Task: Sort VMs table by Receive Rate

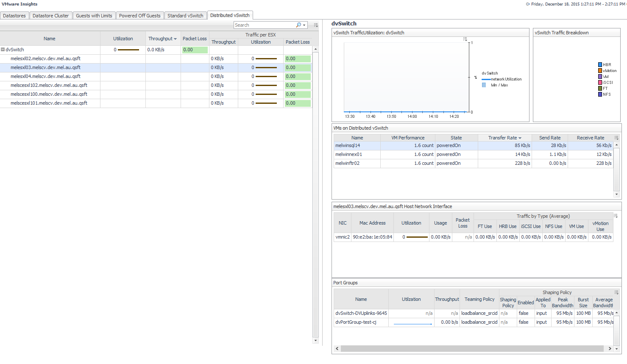Action: point(591,138)
